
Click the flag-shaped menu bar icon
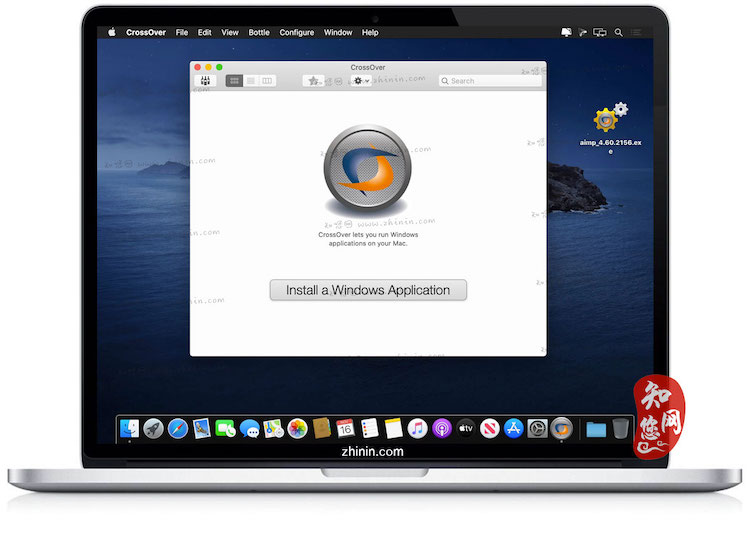[583, 32]
